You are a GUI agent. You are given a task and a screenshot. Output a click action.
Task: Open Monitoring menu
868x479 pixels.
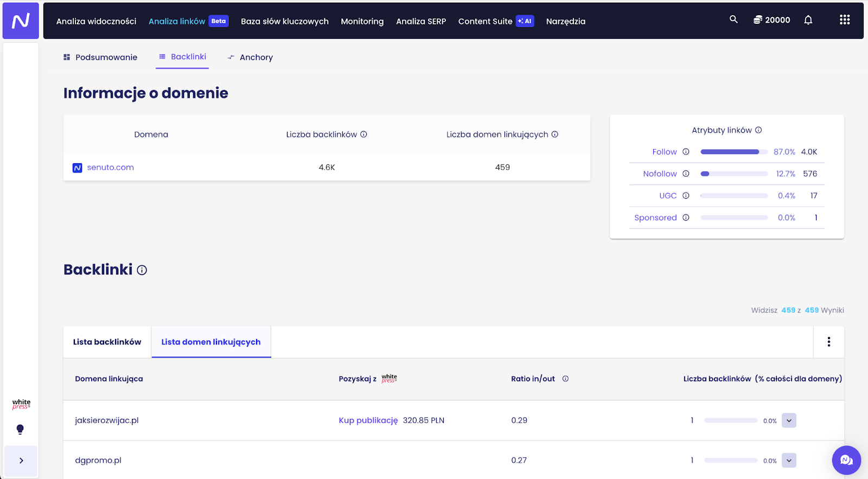362,21
